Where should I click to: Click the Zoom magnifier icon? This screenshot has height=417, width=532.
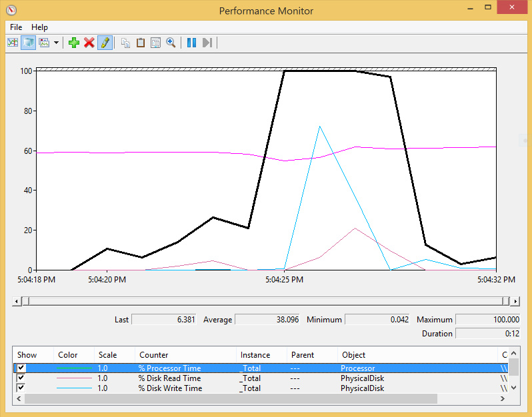point(171,43)
